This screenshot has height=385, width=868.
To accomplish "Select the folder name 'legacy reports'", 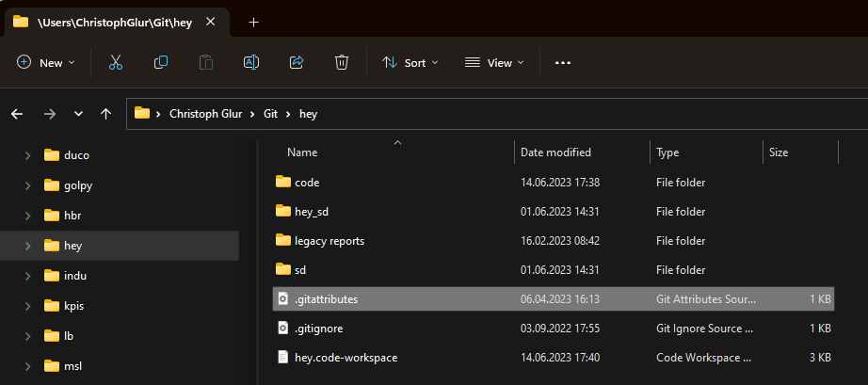I will pos(330,241).
